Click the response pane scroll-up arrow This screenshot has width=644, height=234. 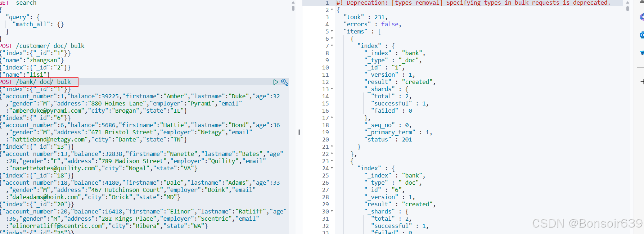627,2
